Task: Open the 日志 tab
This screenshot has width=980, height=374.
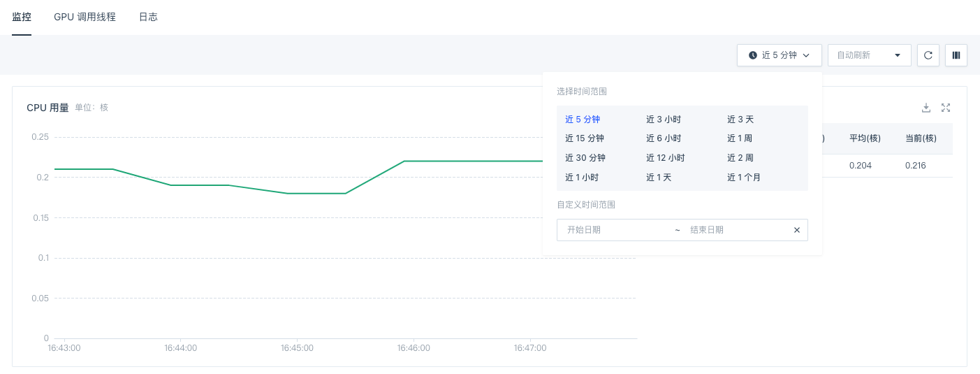Action: click(148, 17)
